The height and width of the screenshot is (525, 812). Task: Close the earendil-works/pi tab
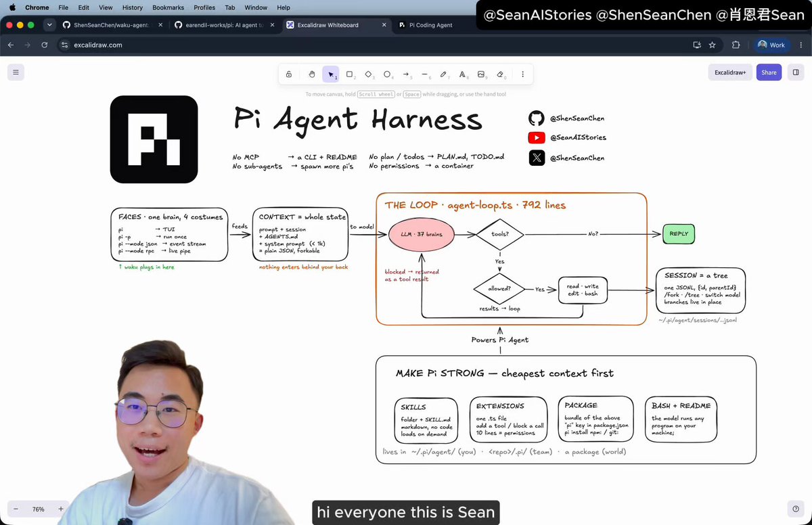[271, 25]
